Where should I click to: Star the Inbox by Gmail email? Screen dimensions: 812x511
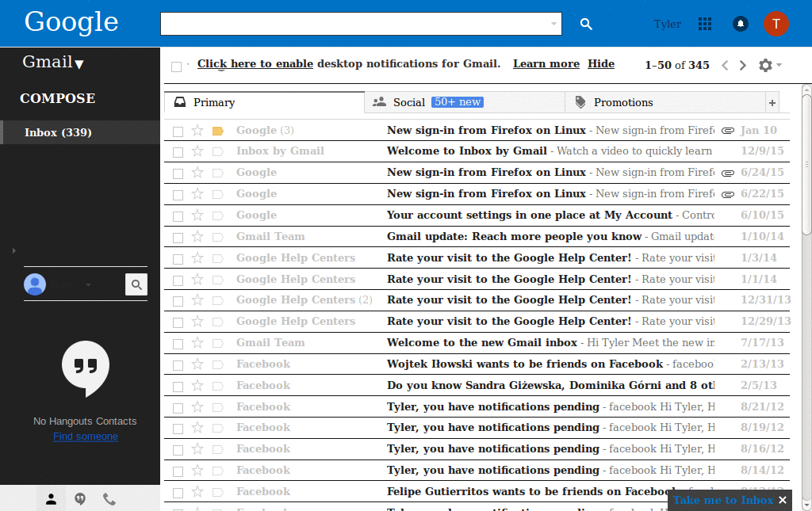(x=197, y=151)
